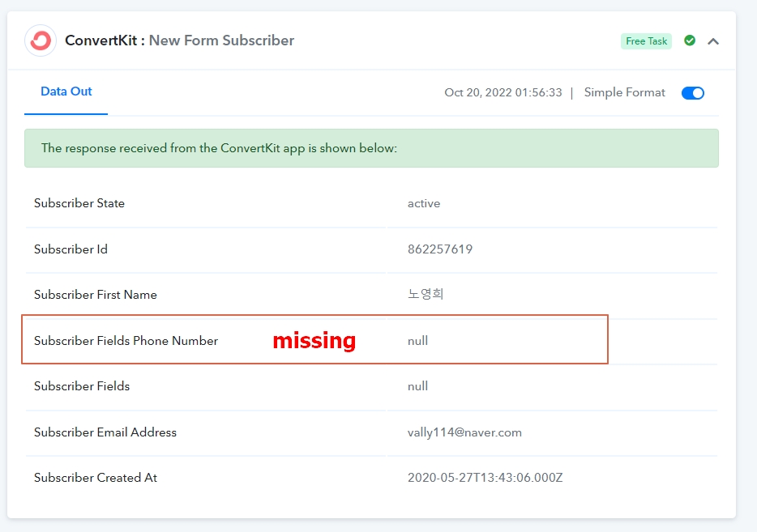Click the red missing annotation text

(314, 341)
